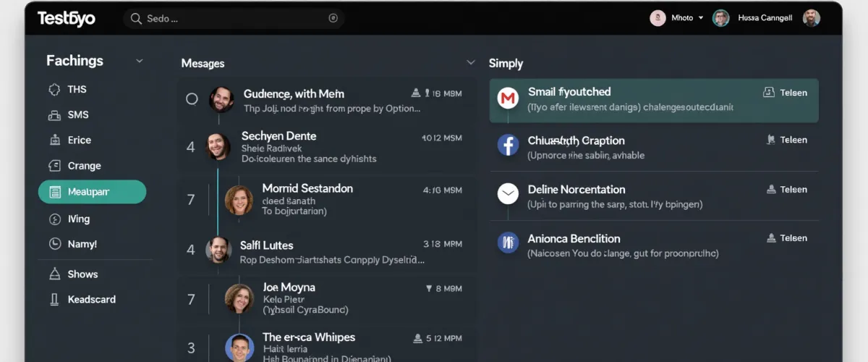Click the blue icon for Anionca Benclition
This screenshot has height=362, width=868.
(x=509, y=242)
